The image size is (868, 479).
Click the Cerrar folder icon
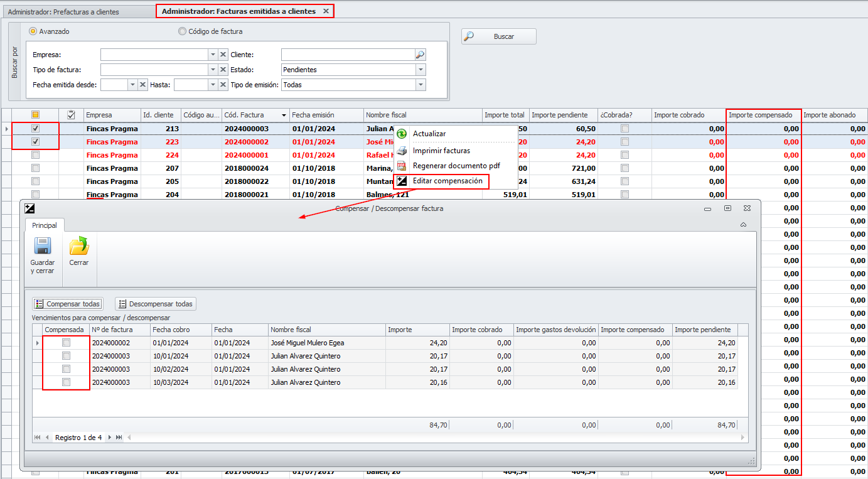[x=78, y=245]
